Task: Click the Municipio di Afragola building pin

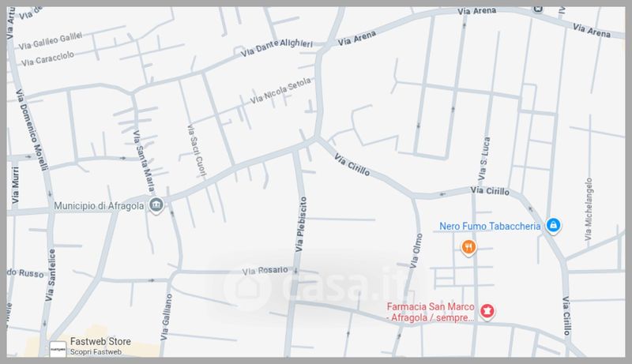Action: pyautogui.click(x=156, y=205)
